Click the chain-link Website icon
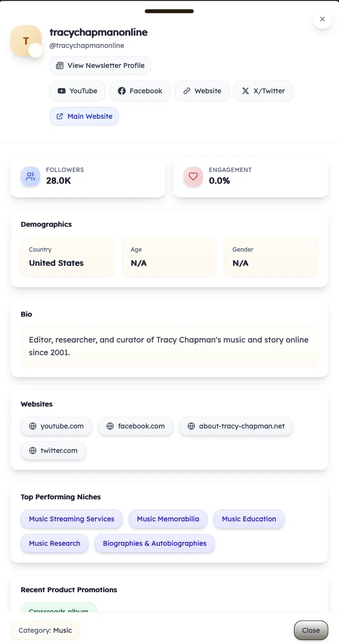Image resolution: width=339 pixels, height=644 pixels. [x=187, y=91]
